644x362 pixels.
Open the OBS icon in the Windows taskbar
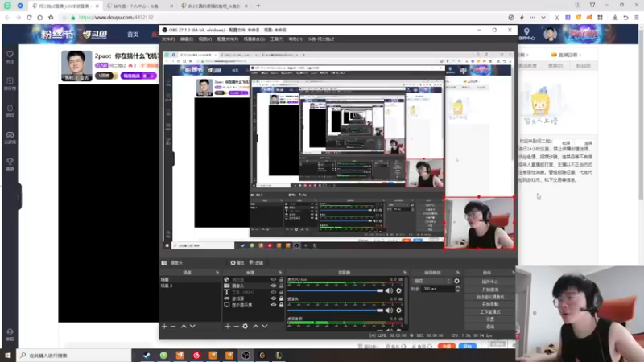click(x=246, y=356)
